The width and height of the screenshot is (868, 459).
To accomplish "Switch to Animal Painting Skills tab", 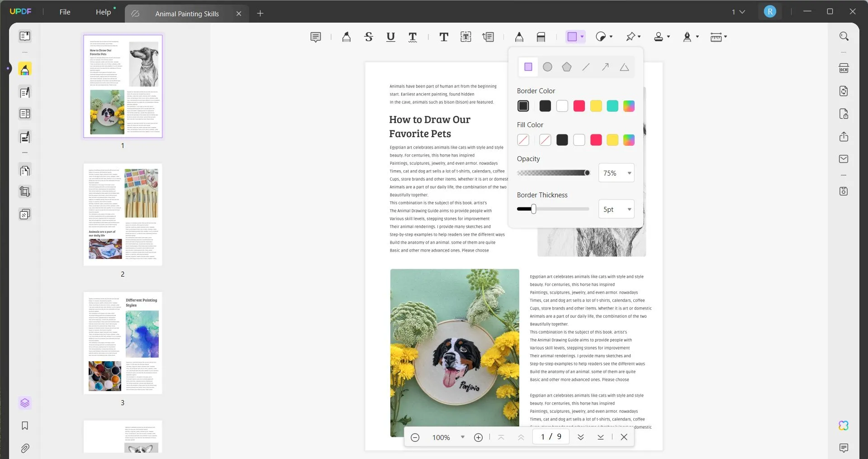I will pyautogui.click(x=187, y=14).
